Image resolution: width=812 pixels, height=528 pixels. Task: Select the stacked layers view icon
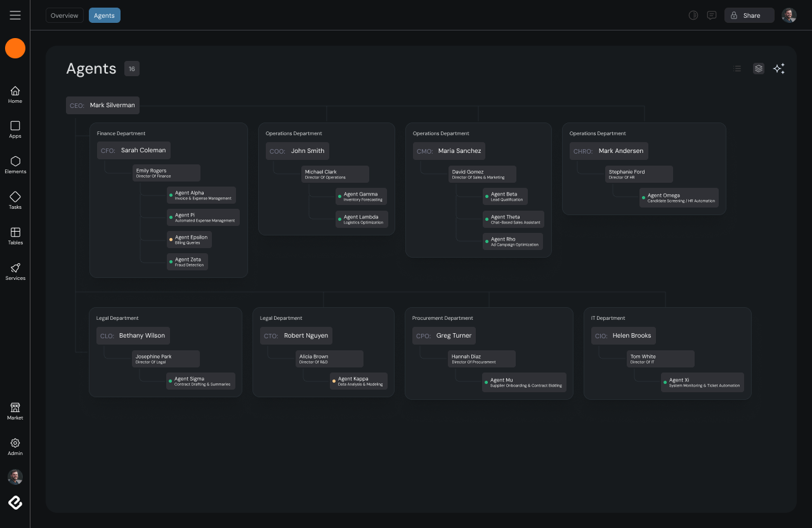(x=759, y=69)
